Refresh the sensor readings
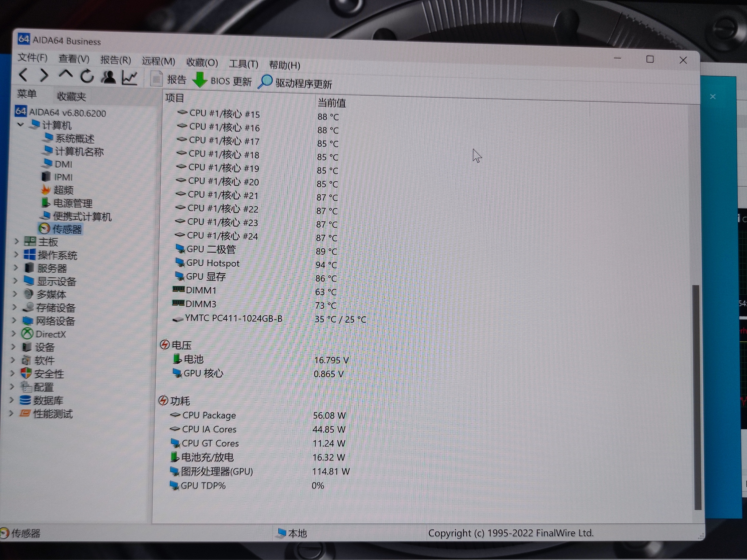The image size is (747, 560). (87, 76)
